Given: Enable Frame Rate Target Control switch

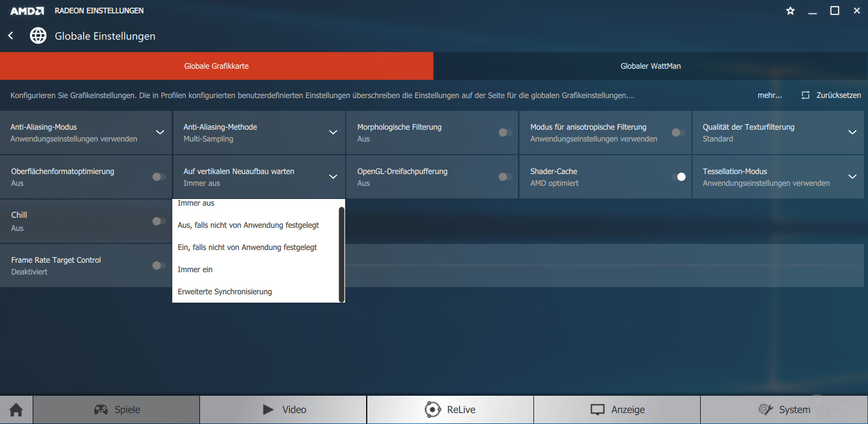Looking at the screenshot, I should coord(159,265).
